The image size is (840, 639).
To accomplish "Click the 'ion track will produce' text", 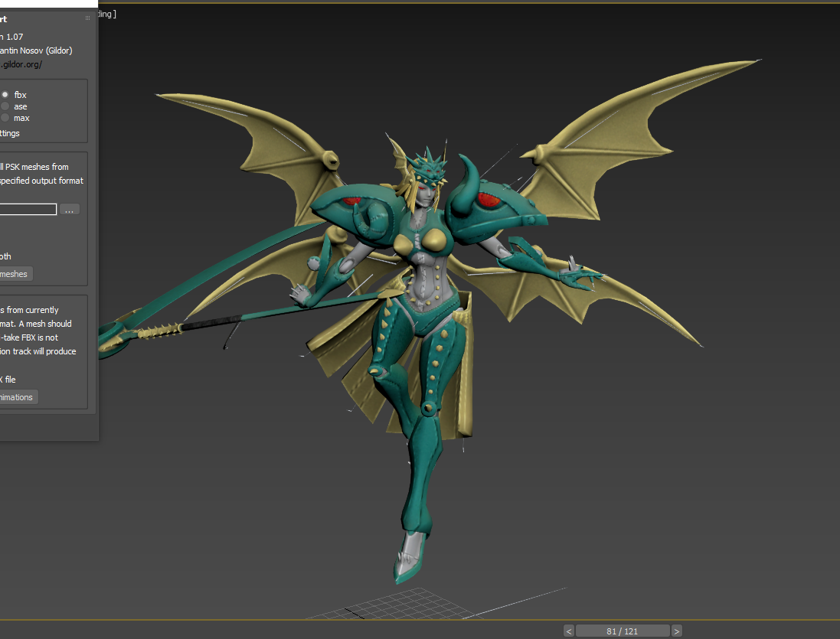I will [x=38, y=351].
